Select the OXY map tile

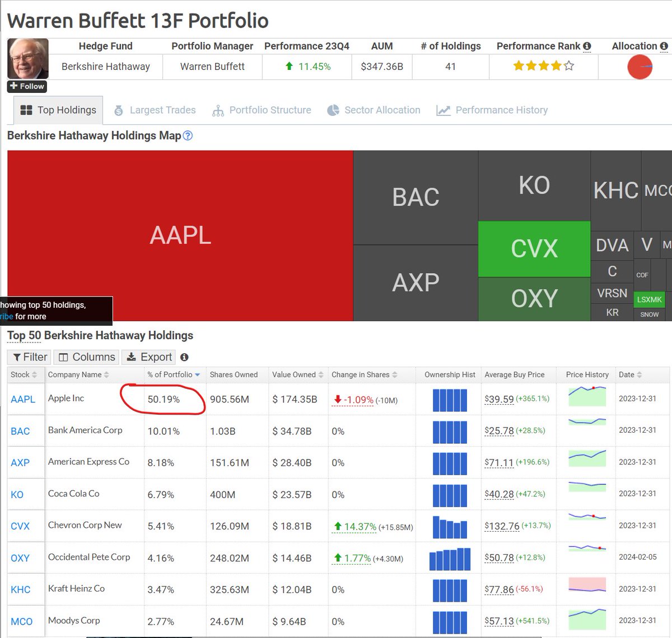pyautogui.click(x=534, y=299)
